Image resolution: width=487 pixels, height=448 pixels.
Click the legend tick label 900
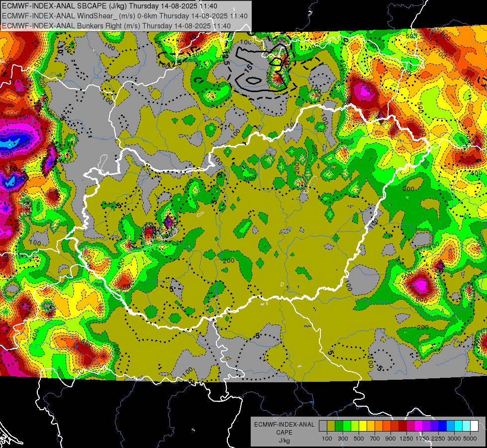390,439
